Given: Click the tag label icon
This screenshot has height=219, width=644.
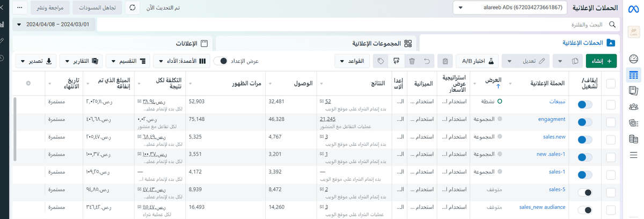Looking at the screenshot, I should pos(380,61).
